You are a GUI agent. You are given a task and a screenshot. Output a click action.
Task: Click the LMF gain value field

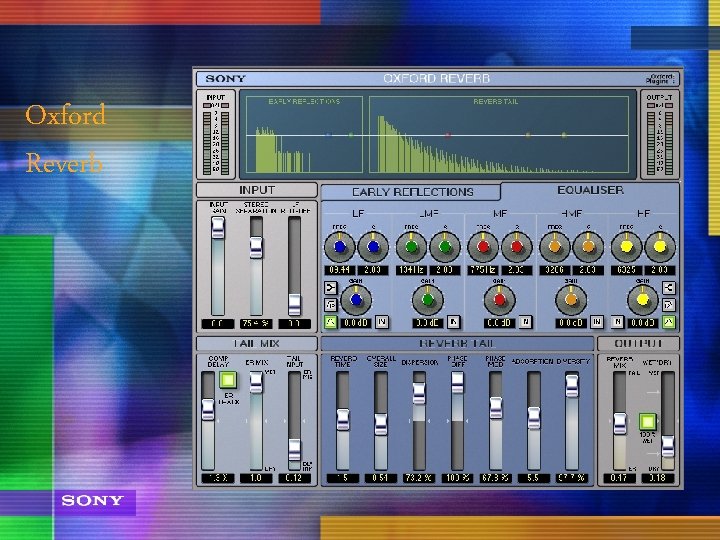click(428, 323)
